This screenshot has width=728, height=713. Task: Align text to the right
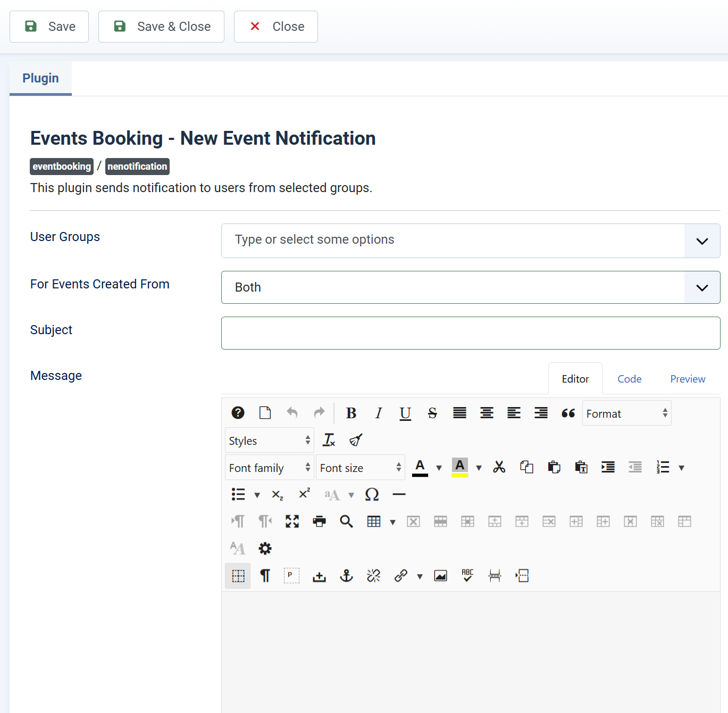[541, 413]
